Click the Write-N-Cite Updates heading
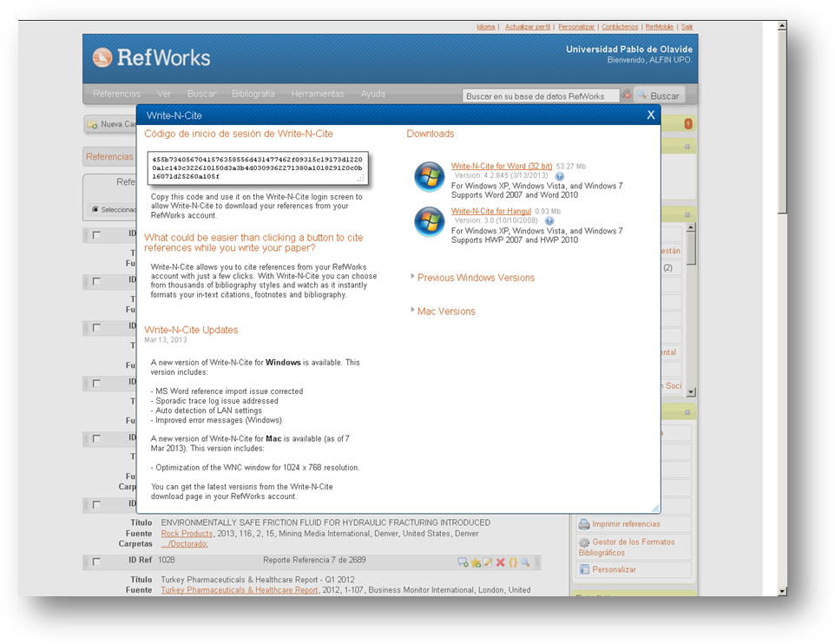835x644 pixels. tap(191, 330)
